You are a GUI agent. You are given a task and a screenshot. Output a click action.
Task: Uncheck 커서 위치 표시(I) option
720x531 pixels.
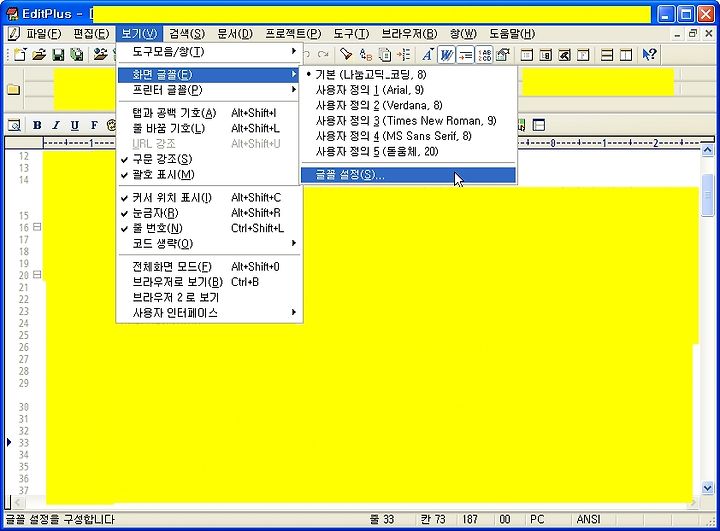pyautogui.click(x=209, y=198)
